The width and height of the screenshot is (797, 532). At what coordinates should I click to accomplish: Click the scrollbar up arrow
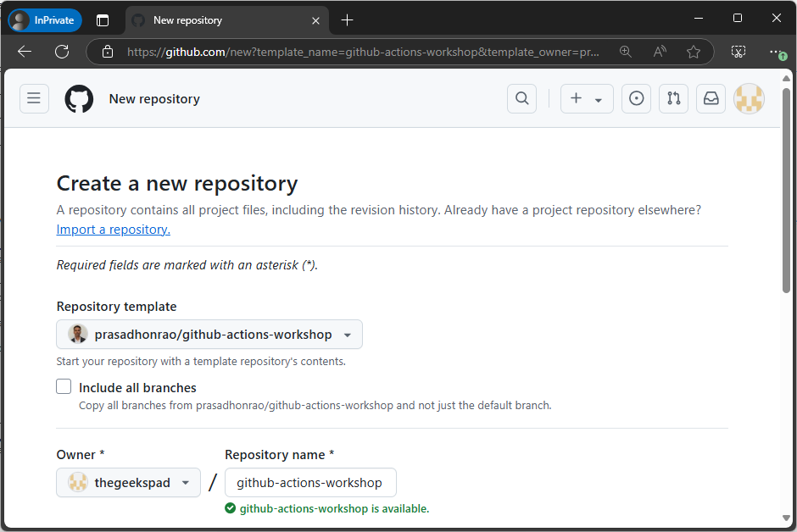click(786, 78)
